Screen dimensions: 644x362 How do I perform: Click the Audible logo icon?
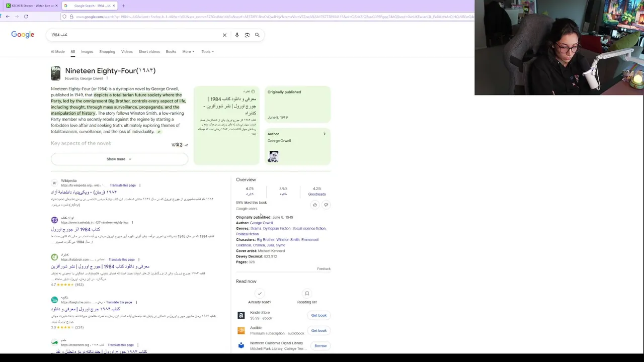point(241,330)
